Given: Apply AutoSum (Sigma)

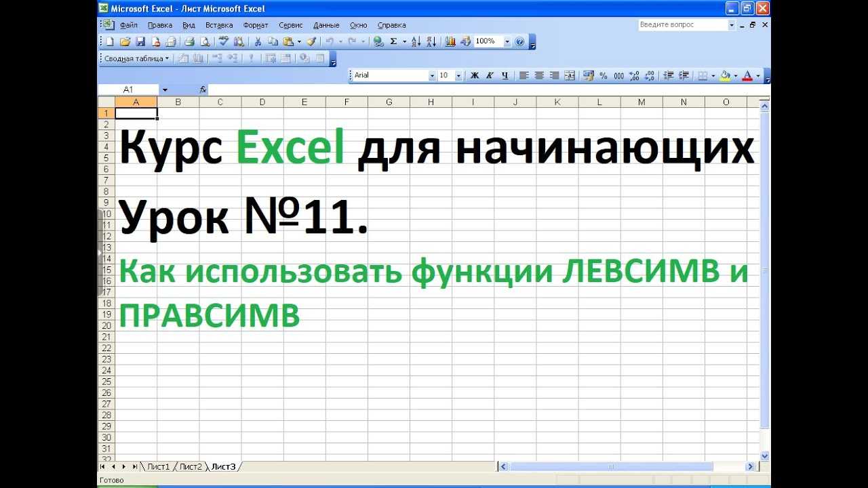Looking at the screenshot, I should pos(393,41).
